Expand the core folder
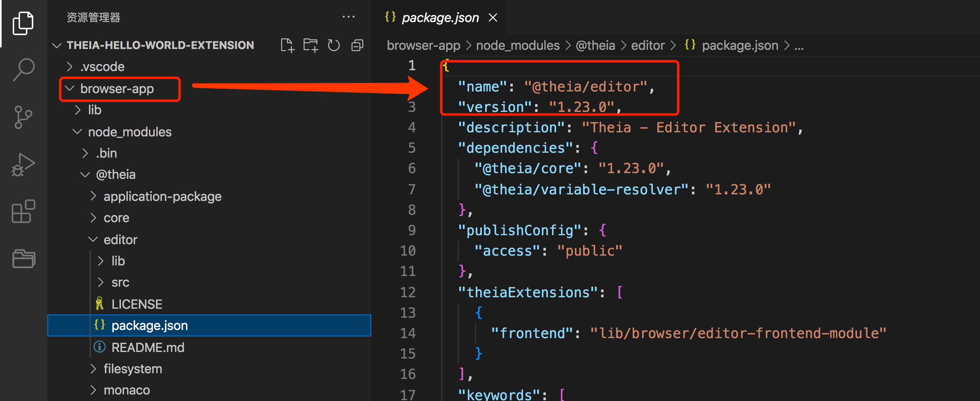Image resolution: width=980 pixels, height=401 pixels. [x=93, y=218]
